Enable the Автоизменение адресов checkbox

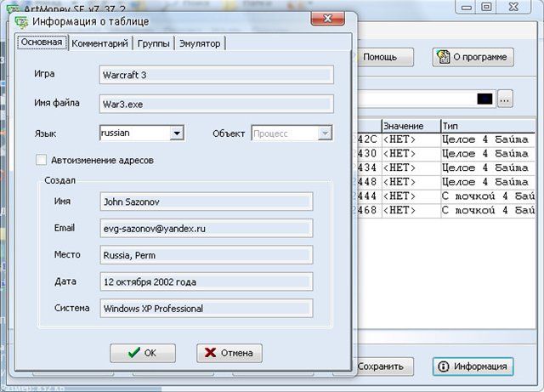click(x=41, y=160)
